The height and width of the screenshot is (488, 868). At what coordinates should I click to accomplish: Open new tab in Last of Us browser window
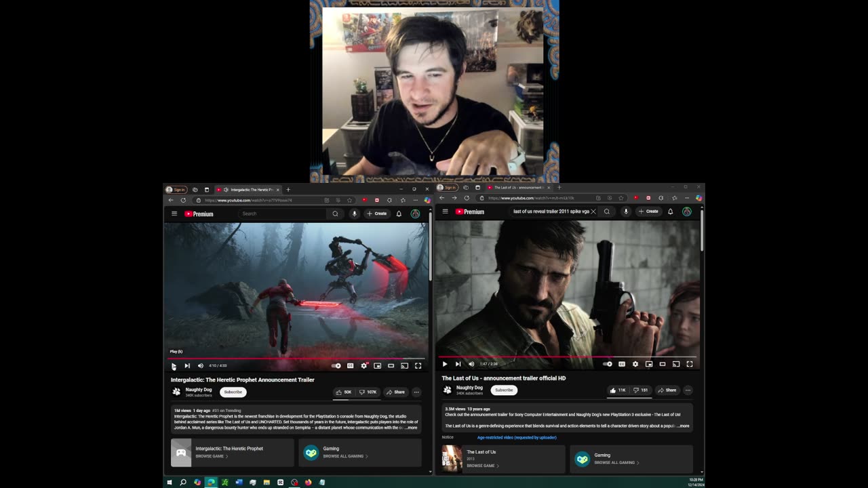point(559,187)
